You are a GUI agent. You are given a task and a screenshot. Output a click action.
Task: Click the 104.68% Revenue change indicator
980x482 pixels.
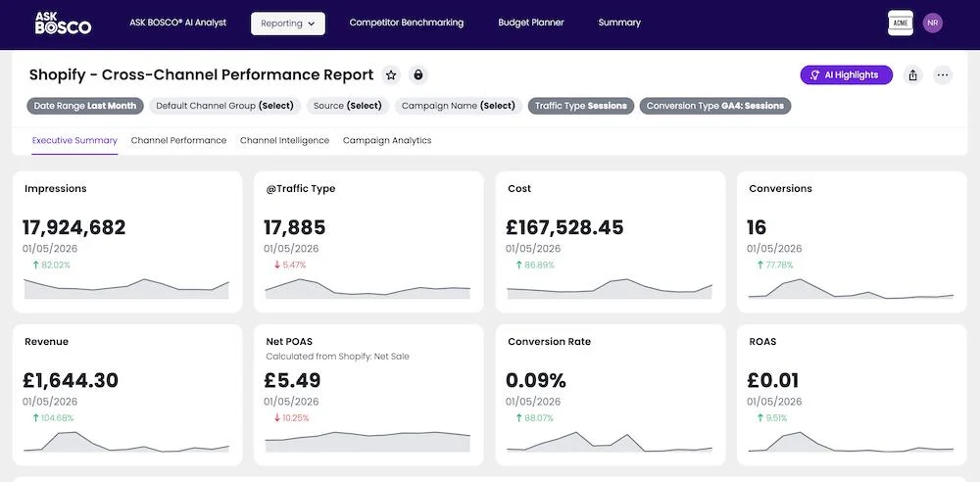pos(53,417)
